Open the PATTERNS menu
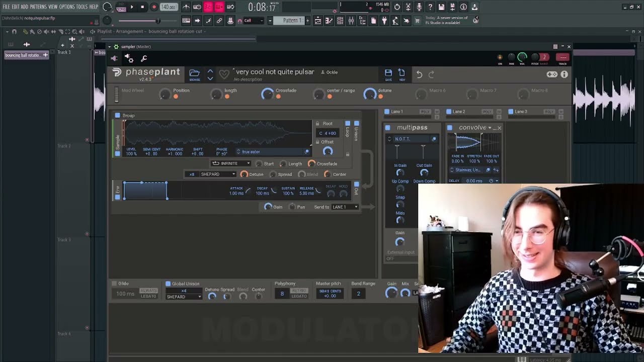Viewport: 644px width, 362px height. point(38,7)
